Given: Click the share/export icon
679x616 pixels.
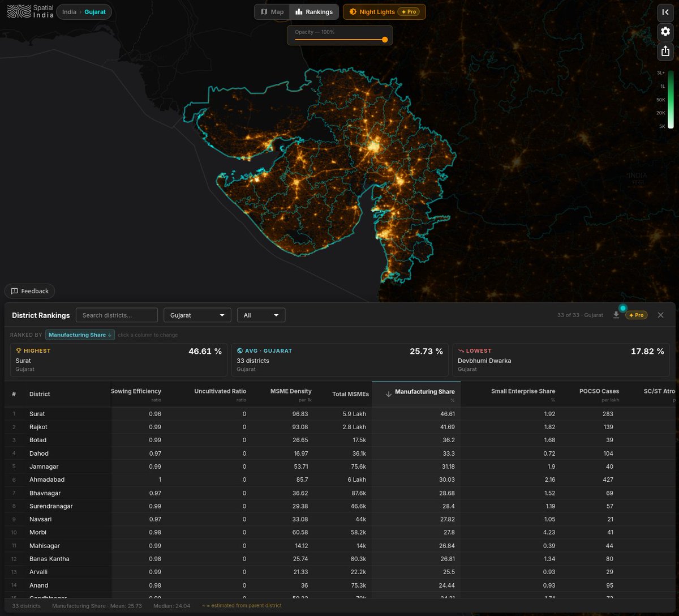Looking at the screenshot, I should (665, 51).
